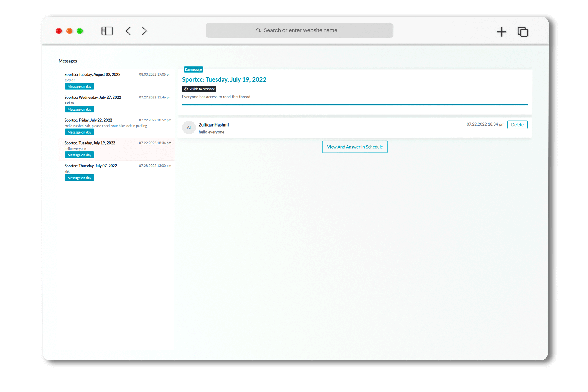588x392 pixels.
Task: Show tab overview icon
Action: pyautogui.click(x=523, y=32)
